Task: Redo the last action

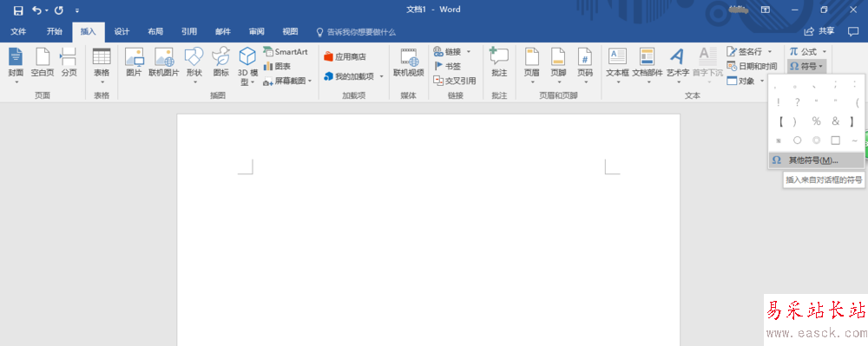Action: click(x=59, y=10)
